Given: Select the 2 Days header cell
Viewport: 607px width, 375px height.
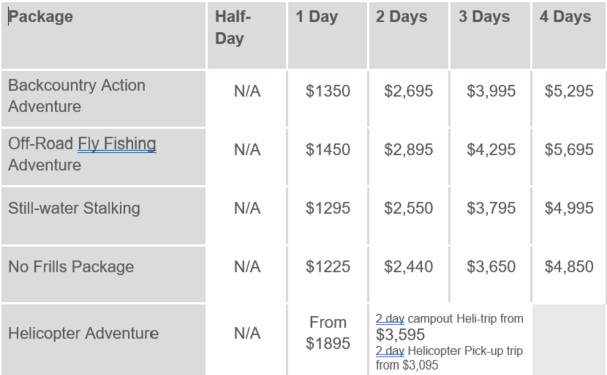Looking at the screenshot, I should point(408,35).
